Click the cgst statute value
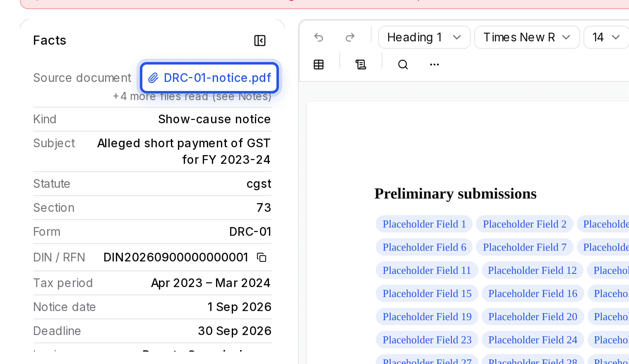The image size is (629, 364). 259,184
